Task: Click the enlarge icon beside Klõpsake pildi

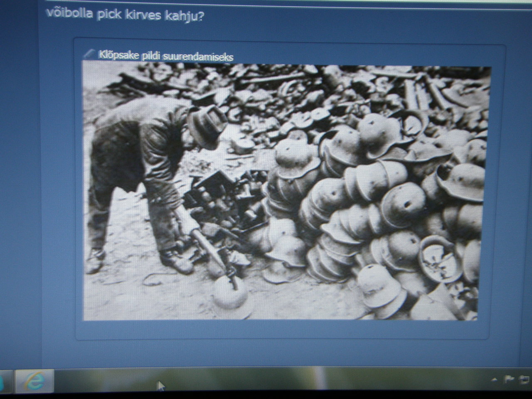Action: click(x=89, y=54)
